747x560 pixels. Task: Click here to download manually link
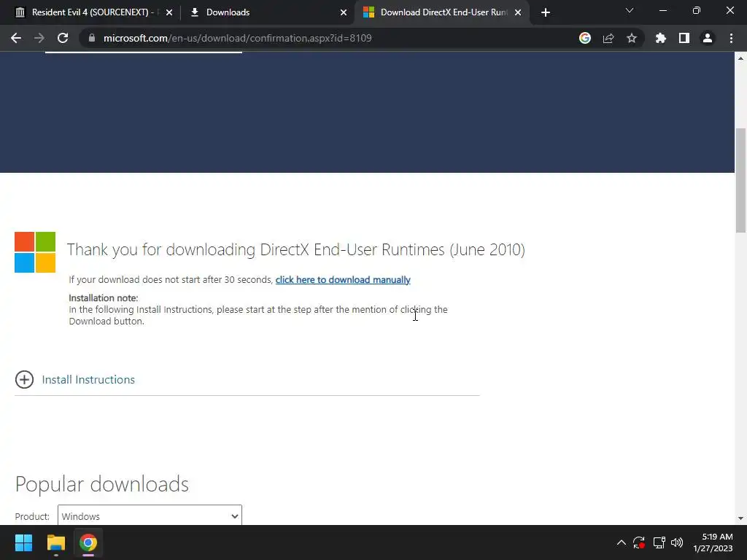pyautogui.click(x=343, y=279)
